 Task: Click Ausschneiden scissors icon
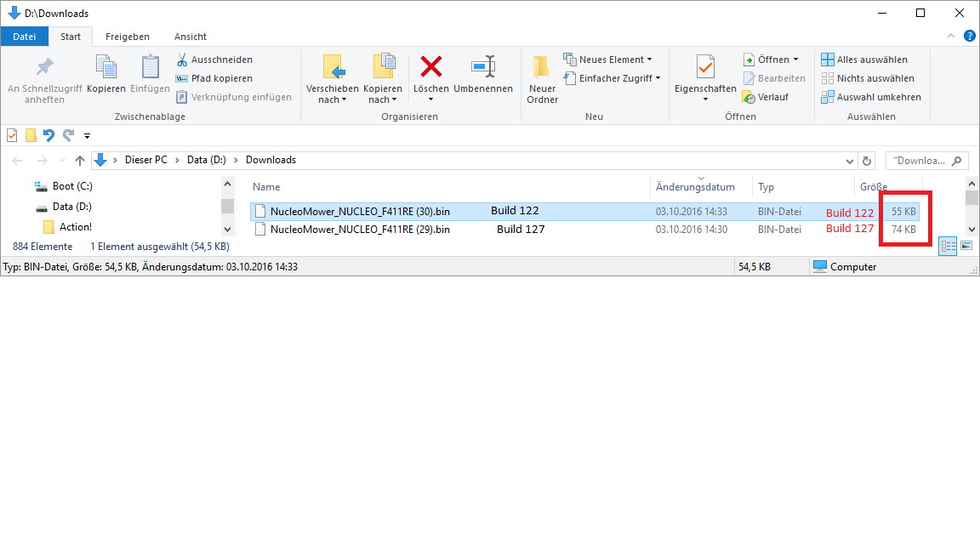click(182, 60)
